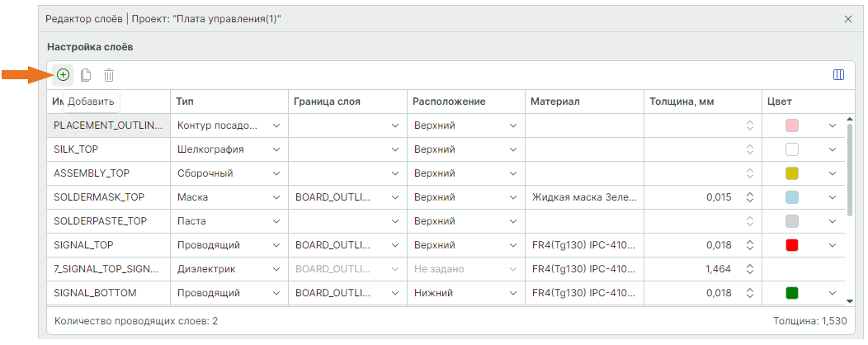The width and height of the screenshot is (868, 345).
Task: Click the material field for SIGNAL_TOP
Action: 582,245
